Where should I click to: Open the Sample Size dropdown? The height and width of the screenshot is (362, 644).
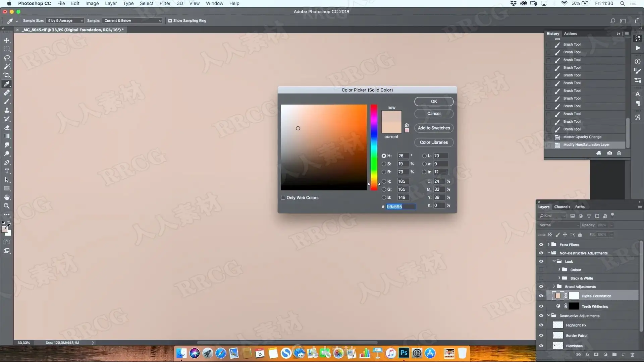click(x=65, y=20)
